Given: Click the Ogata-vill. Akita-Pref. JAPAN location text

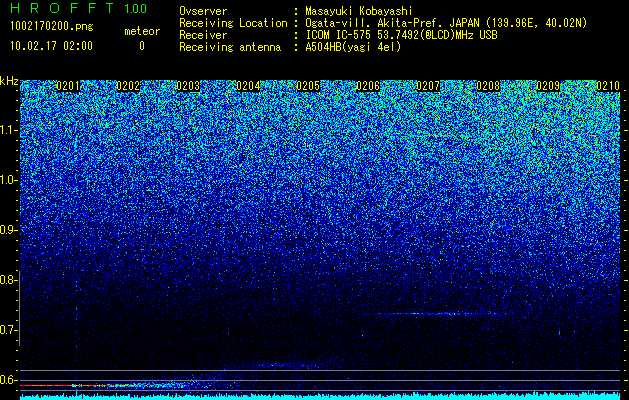Looking at the screenshot, I should pos(446,23).
